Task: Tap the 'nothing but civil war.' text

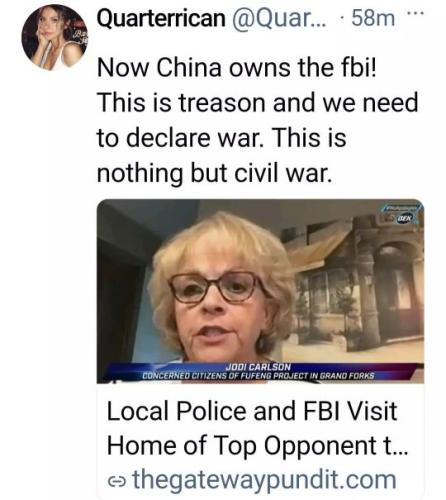Action: pos(215,173)
